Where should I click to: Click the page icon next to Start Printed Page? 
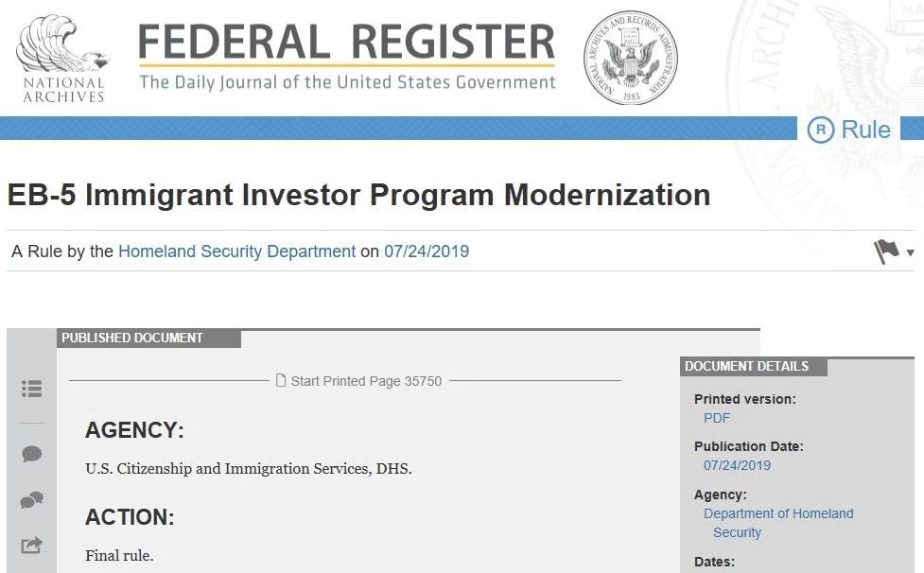point(281,380)
